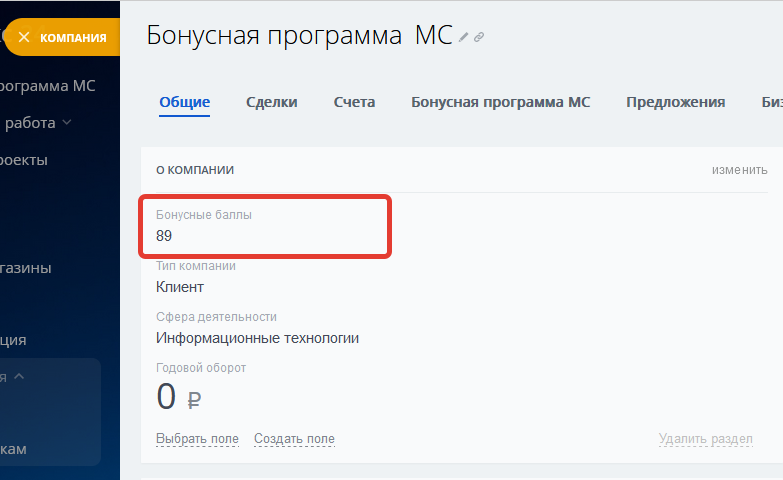The image size is (783, 480).
Task: Click the pencil icon to rename company
Action: pos(463,37)
